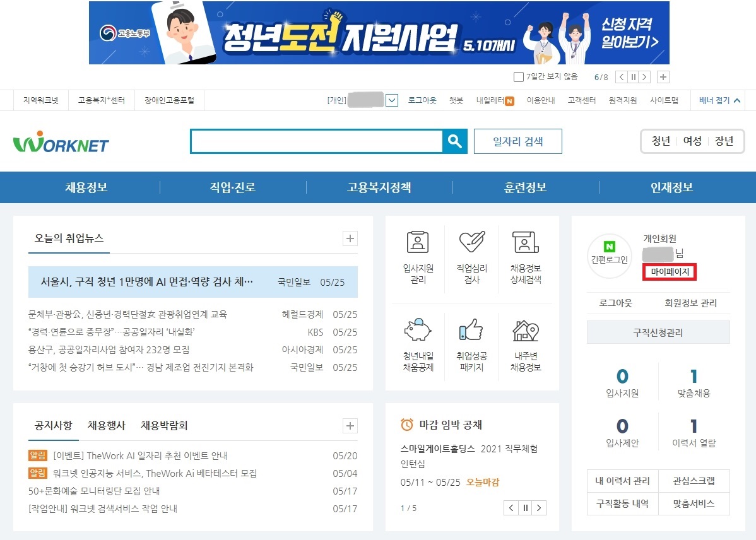Open 고용복지+센터 link
Viewport: 756px width, 540px height.
(101, 100)
